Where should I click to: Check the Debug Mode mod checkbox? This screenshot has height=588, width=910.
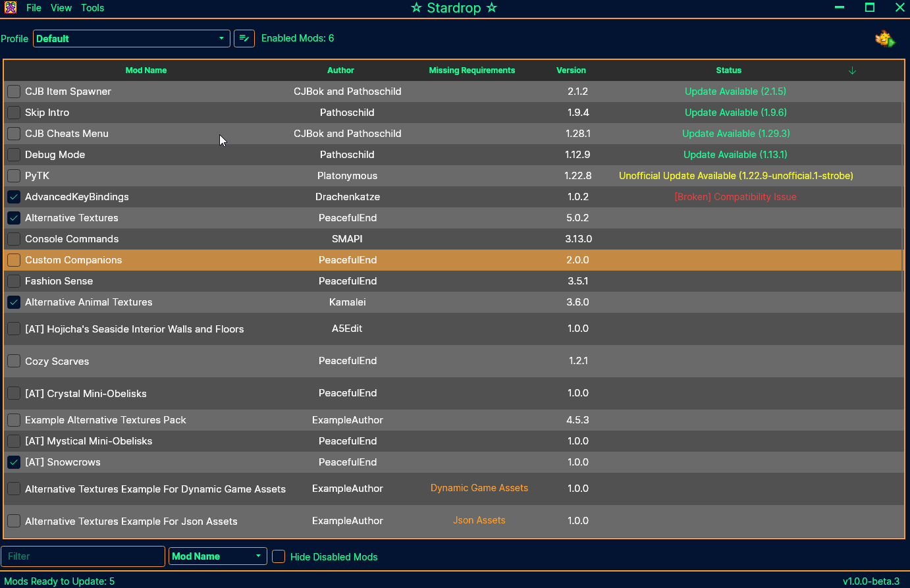tap(14, 155)
